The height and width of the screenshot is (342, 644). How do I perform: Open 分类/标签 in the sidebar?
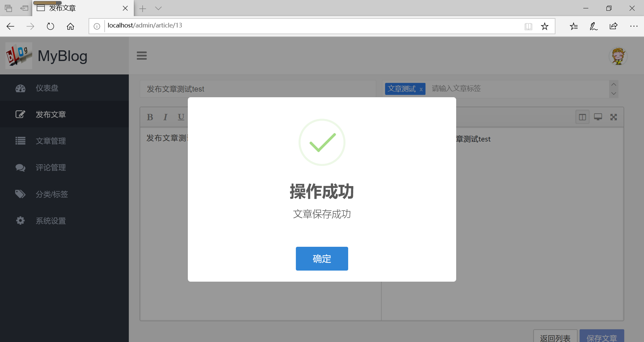coord(64,194)
